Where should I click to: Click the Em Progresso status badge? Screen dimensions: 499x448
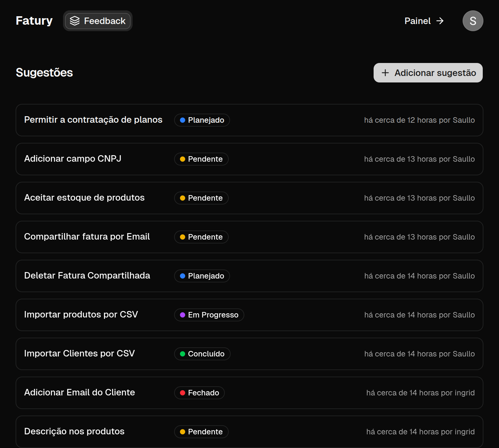pos(209,315)
